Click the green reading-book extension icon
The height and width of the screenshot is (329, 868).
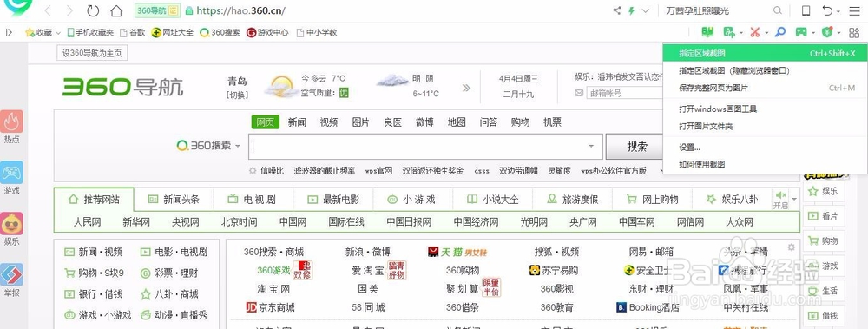click(707, 32)
